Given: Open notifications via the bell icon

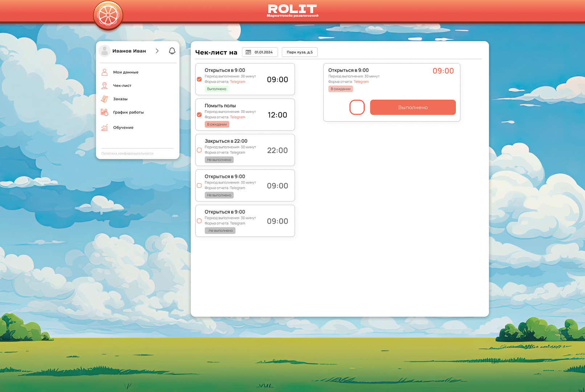Looking at the screenshot, I should [172, 51].
